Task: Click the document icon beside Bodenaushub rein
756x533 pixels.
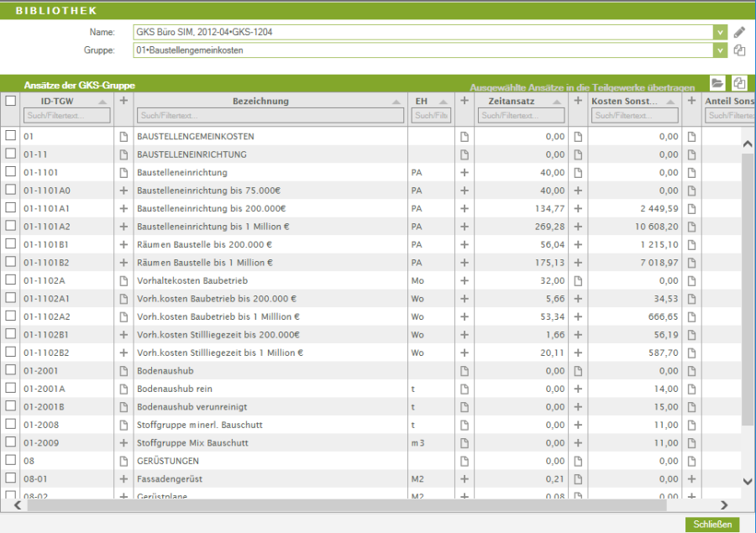Action: tap(123, 389)
